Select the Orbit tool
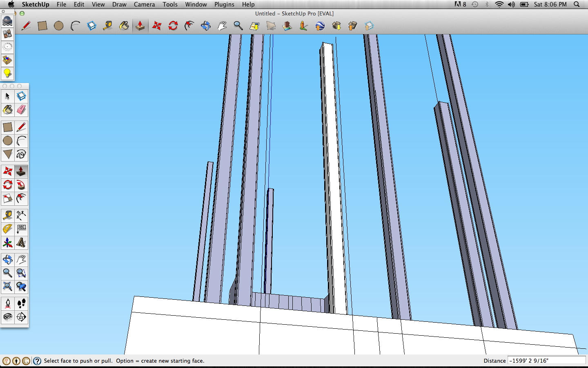The width and height of the screenshot is (588, 368). click(205, 26)
